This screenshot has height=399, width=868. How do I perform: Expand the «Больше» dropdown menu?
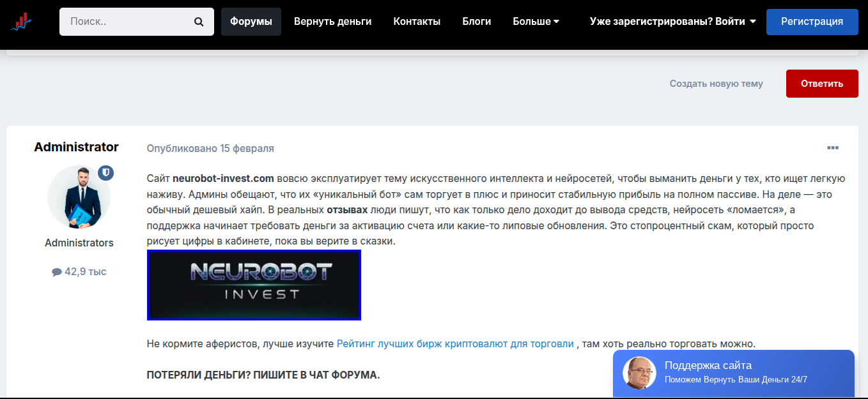(536, 20)
